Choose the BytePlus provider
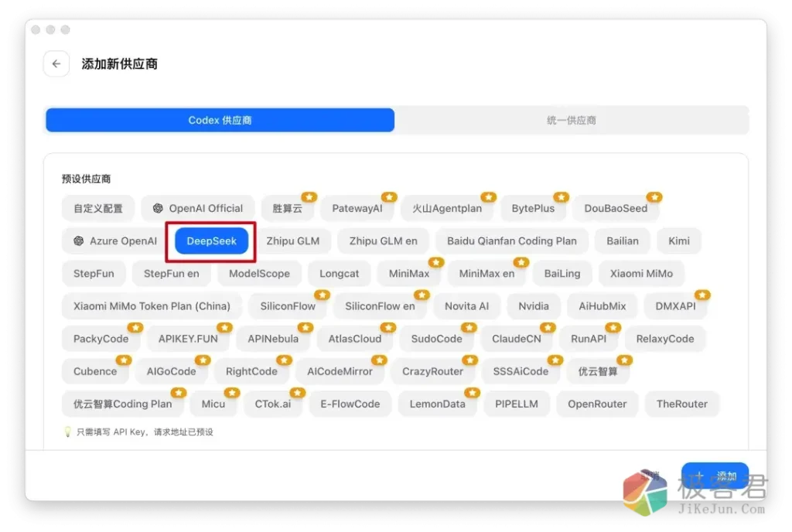 tap(533, 209)
